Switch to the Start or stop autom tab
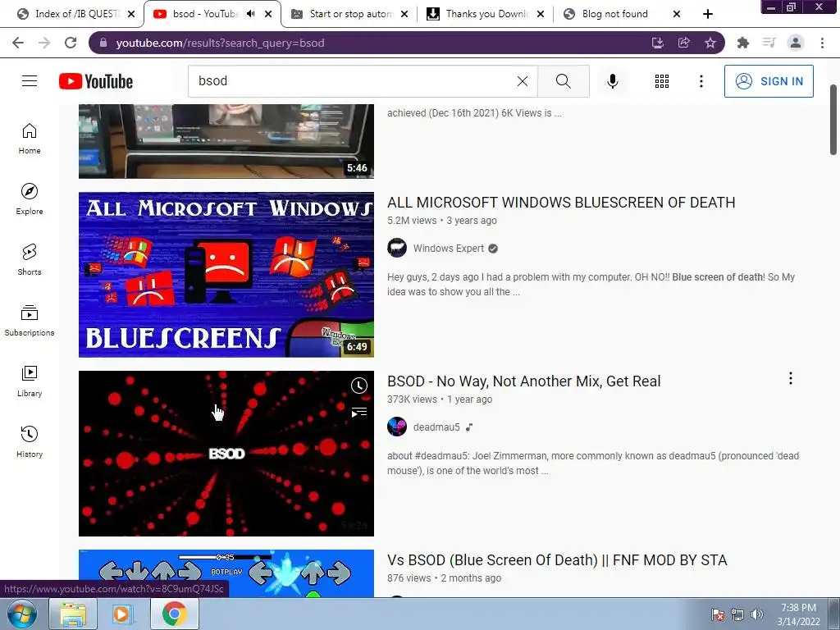 350,14
